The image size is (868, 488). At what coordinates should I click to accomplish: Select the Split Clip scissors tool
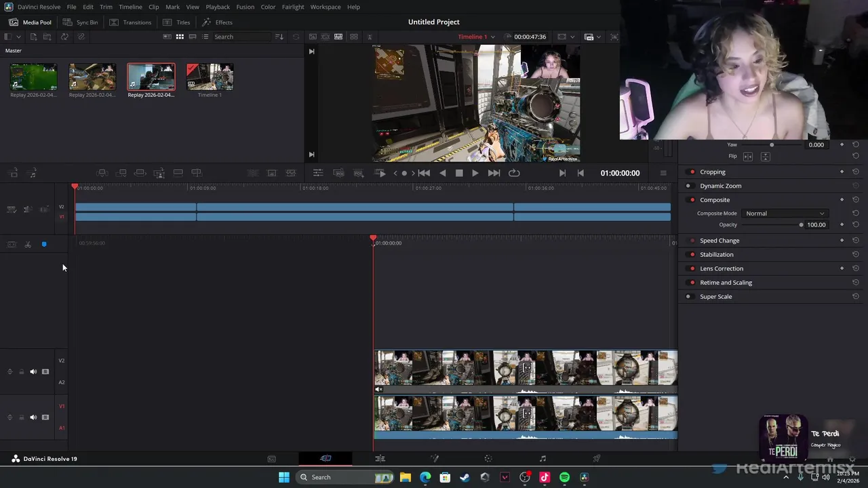pyautogui.click(x=28, y=244)
